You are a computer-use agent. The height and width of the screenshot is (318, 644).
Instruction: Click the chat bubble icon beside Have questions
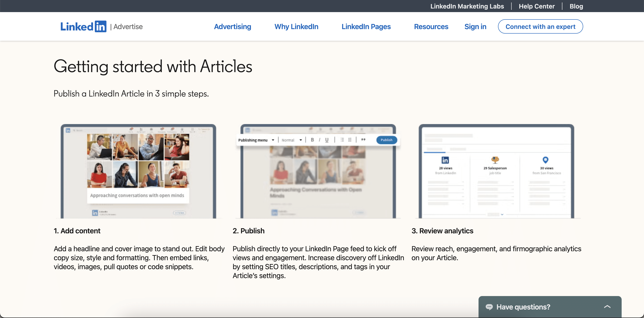489,307
